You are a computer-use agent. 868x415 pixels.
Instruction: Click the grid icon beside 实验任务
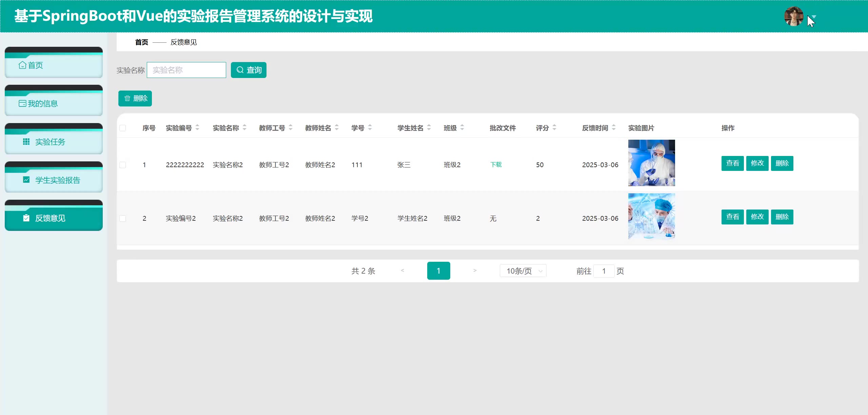pyautogui.click(x=26, y=142)
